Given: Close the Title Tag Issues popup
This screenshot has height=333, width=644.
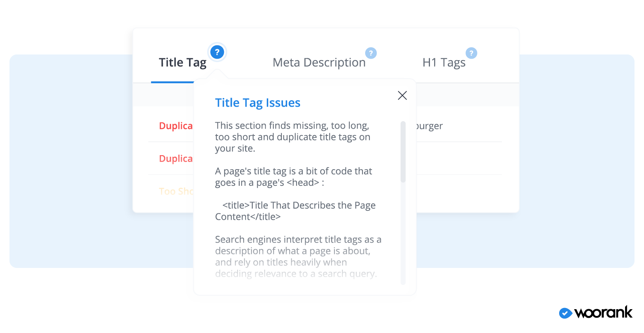Looking at the screenshot, I should [402, 95].
